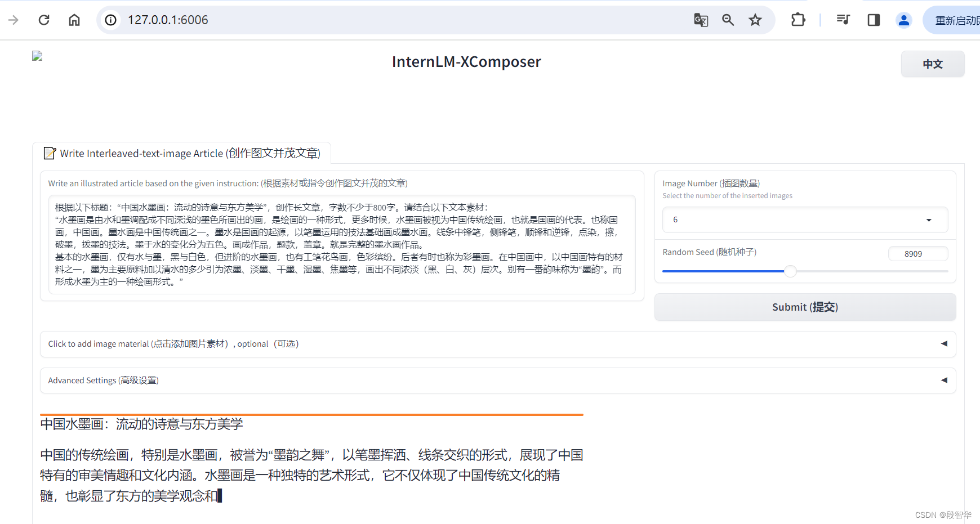980x524 pixels.
Task: Click the Random Seed value field 8909
Action: [x=918, y=254]
